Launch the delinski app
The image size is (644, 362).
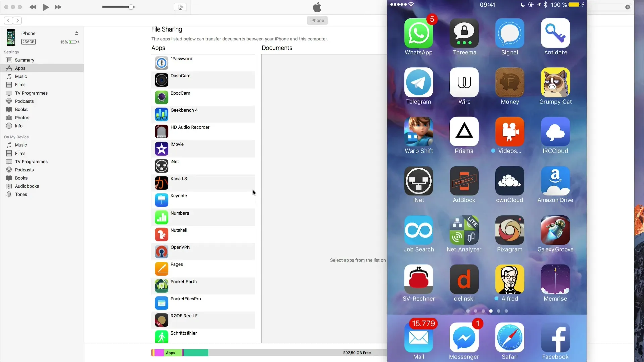click(x=464, y=280)
